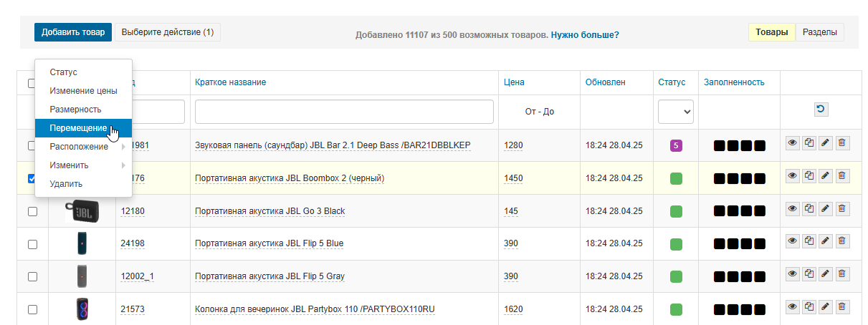Delete the JBL Bar 2.1 Deep Bass row

[842, 143]
